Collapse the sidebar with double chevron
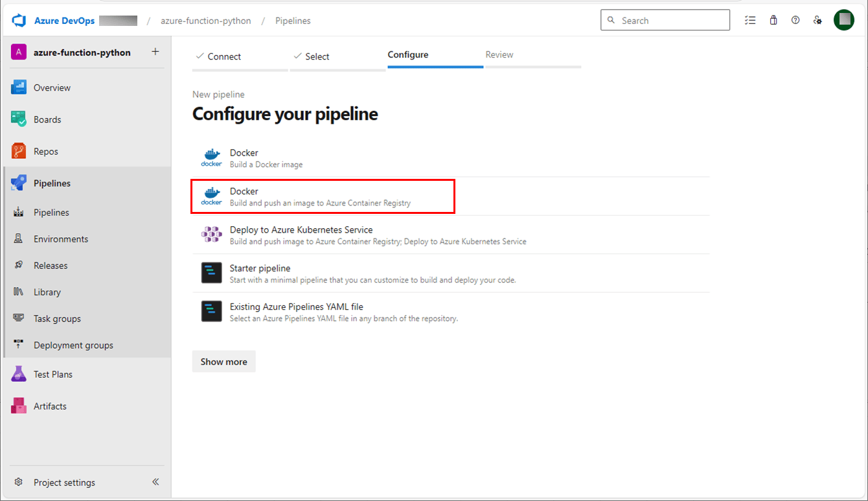 pyautogui.click(x=155, y=482)
